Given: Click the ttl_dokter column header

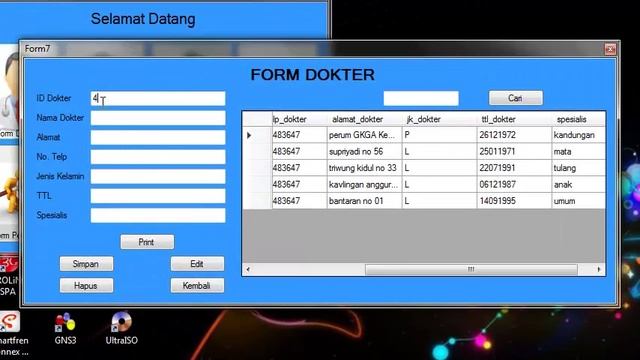Looking at the screenshot, I should 514,119.
